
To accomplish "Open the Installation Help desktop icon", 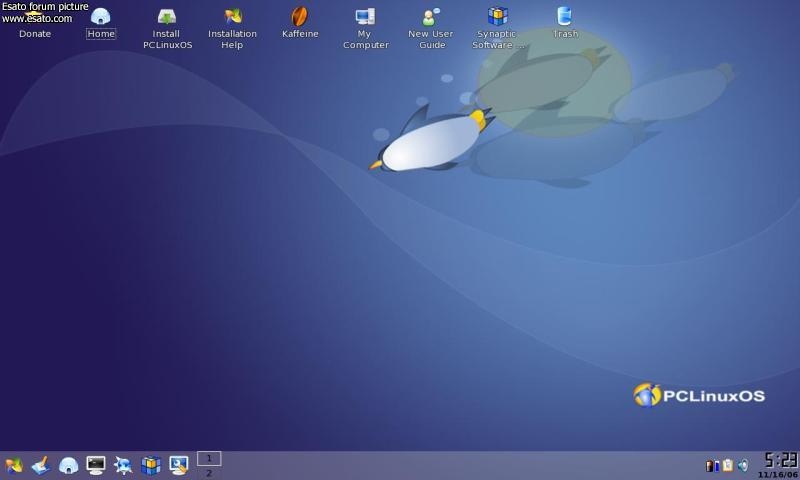I will pyautogui.click(x=233, y=18).
